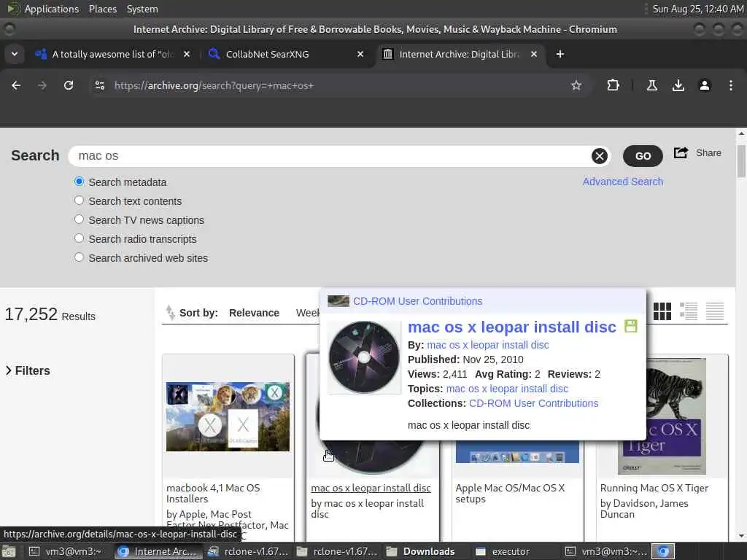Open the System menu
Screen dimensions: 747x560
pyautogui.click(x=142, y=9)
